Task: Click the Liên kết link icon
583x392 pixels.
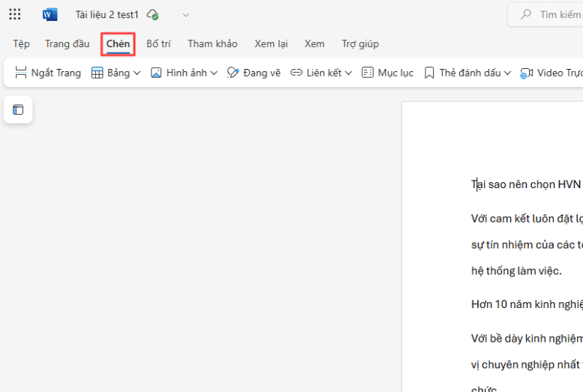Action: click(x=296, y=73)
